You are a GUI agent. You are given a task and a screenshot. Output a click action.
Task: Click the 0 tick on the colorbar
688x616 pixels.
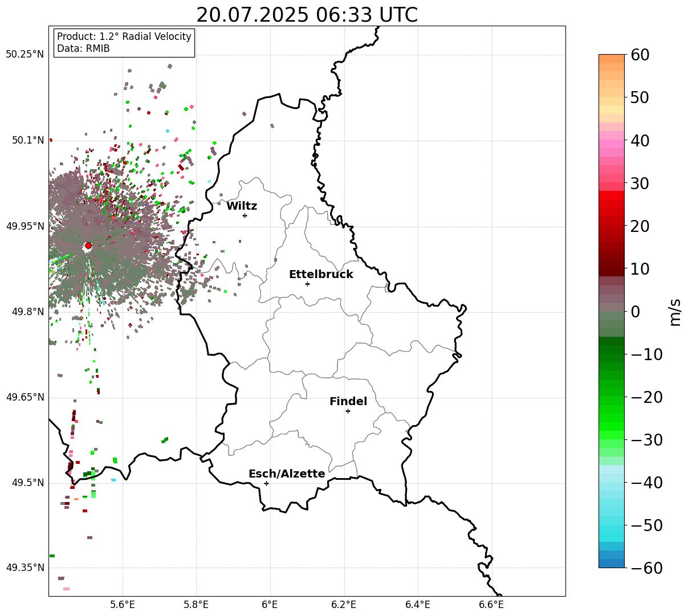click(x=635, y=312)
